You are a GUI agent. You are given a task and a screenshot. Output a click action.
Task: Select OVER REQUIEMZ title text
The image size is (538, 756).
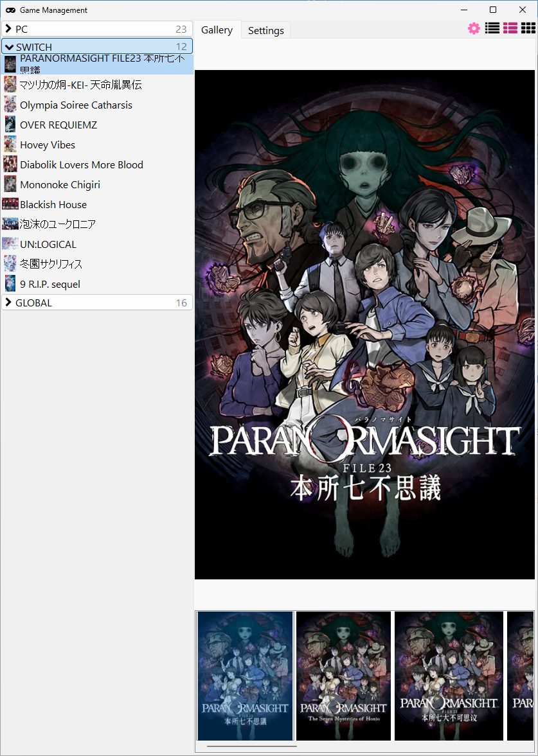click(x=58, y=125)
